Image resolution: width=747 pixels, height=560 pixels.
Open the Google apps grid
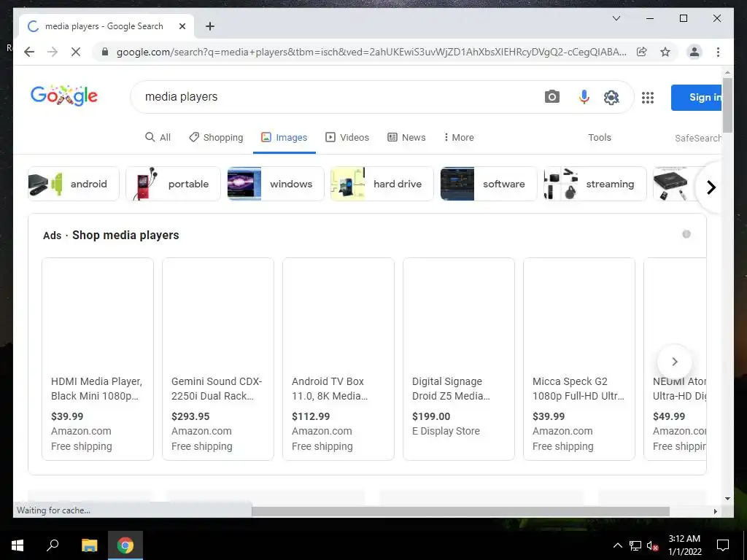[x=648, y=98]
